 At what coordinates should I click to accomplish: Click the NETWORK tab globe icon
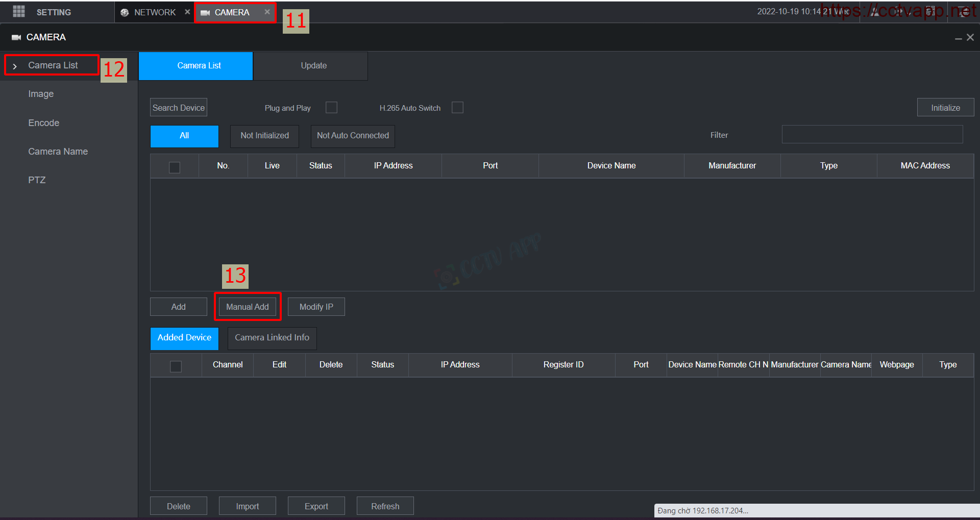pos(125,12)
